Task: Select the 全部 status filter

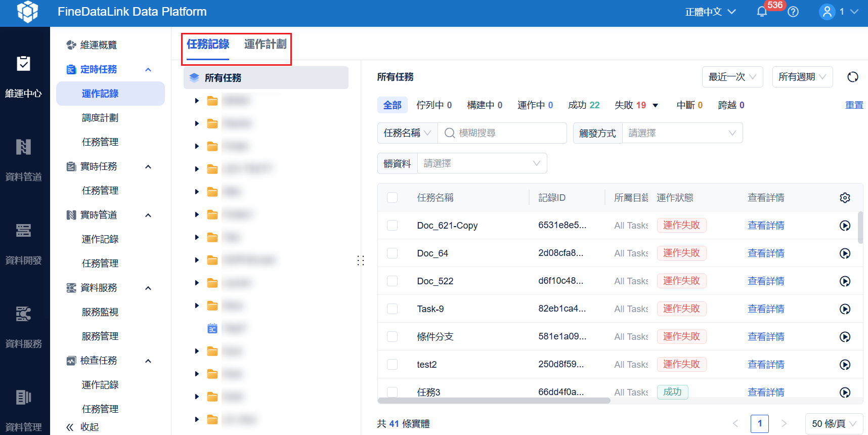Action: (392, 105)
